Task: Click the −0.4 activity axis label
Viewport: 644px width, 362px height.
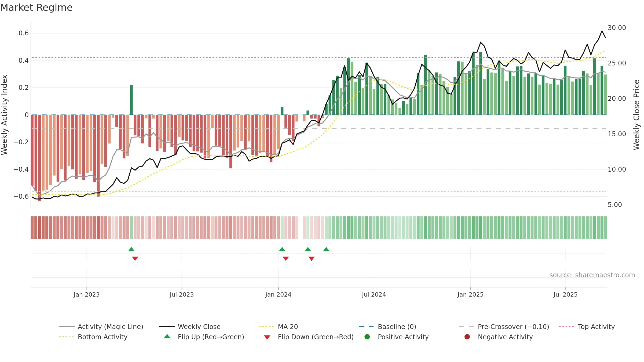Action: tap(21, 169)
